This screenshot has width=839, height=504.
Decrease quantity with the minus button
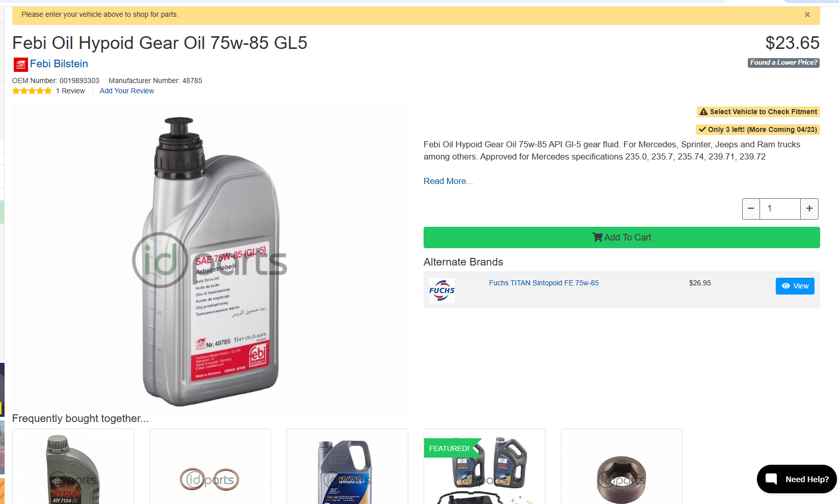pos(751,209)
